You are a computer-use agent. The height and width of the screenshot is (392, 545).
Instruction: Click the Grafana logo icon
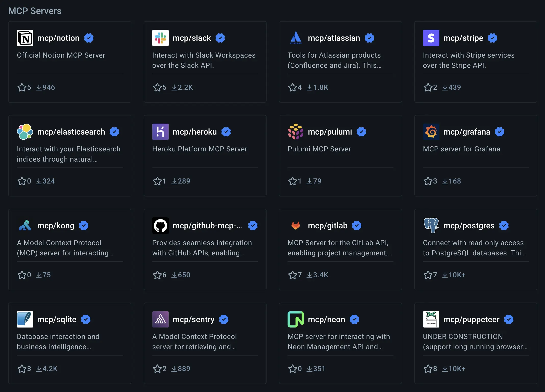tap(431, 132)
